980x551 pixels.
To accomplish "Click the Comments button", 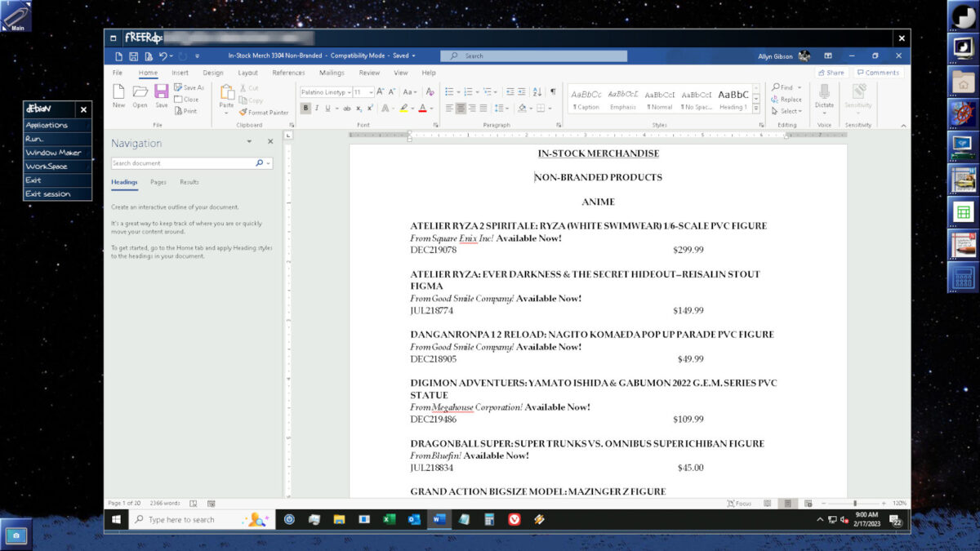I will coord(878,73).
